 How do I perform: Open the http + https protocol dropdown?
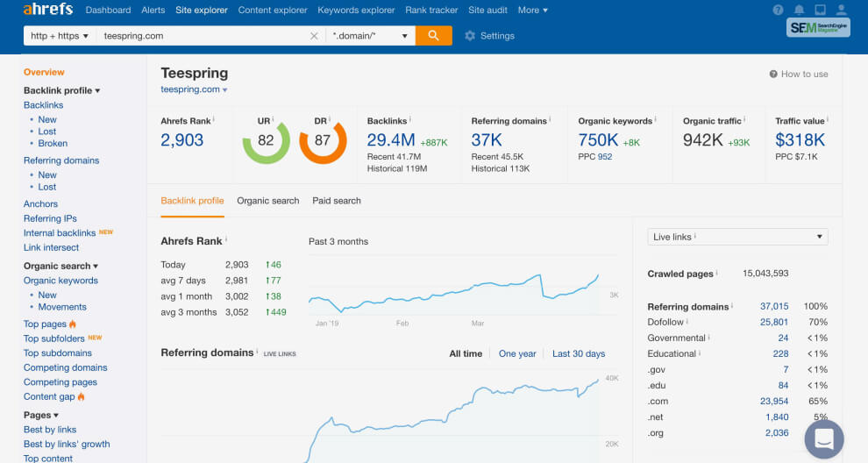pos(60,36)
